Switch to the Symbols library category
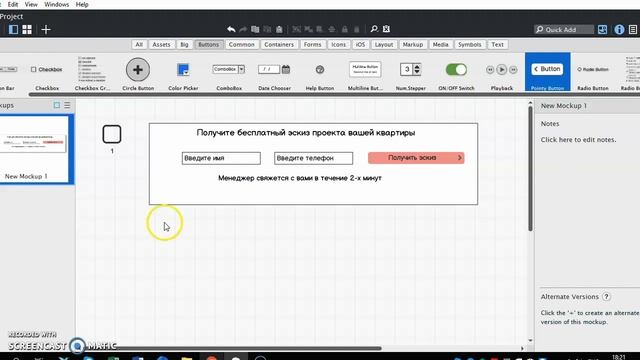The width and height of the screenshot is (640, 360). [x=469, y=44]
